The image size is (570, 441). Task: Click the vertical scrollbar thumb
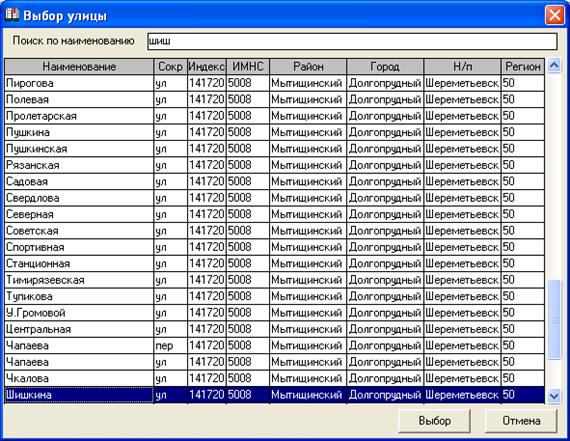click(x=554, y=320)
